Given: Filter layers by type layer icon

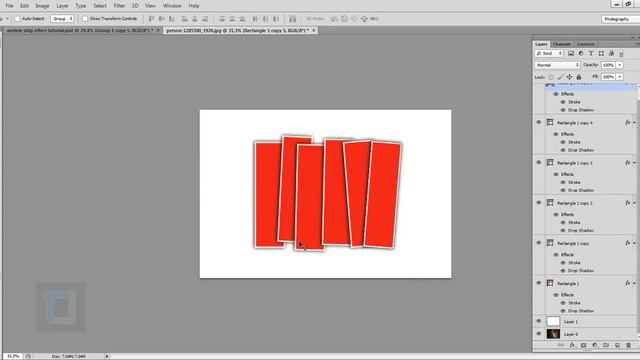Looking at the screenshot, I should click(x=591, y=53).
